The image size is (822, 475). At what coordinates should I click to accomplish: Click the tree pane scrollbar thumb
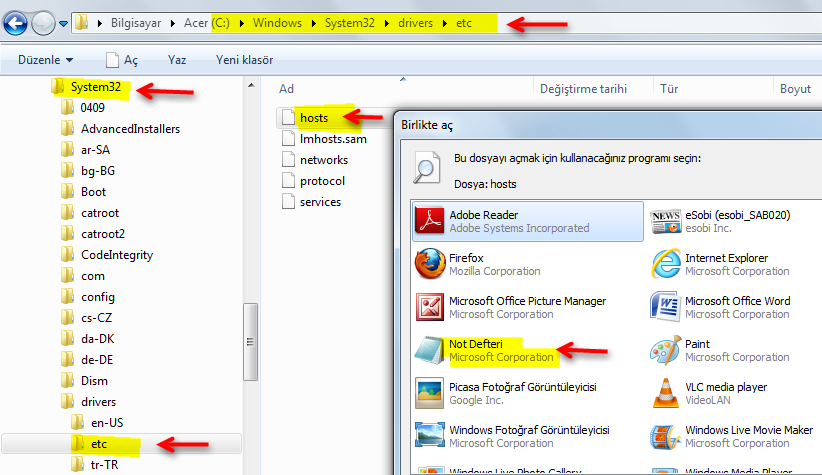click(251, 341)
